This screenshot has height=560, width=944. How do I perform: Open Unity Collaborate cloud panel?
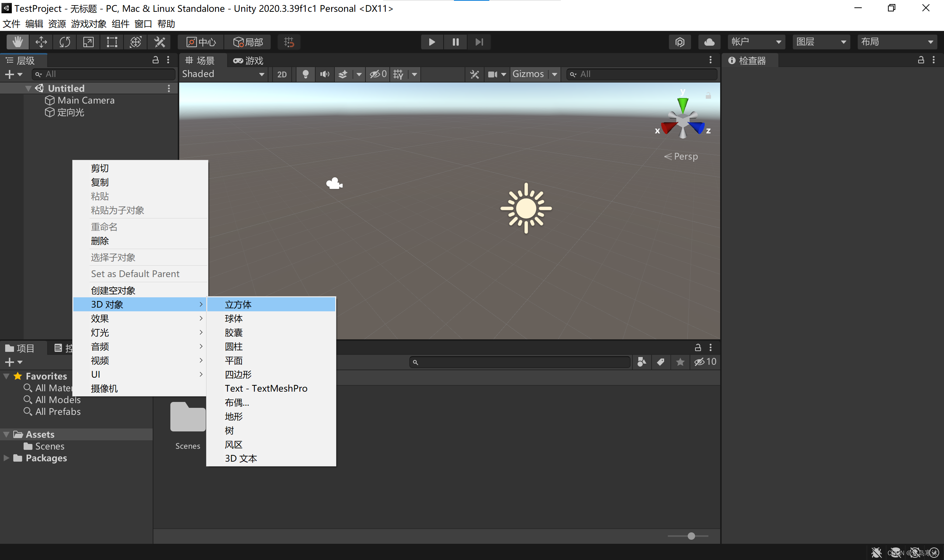(709, 42)
